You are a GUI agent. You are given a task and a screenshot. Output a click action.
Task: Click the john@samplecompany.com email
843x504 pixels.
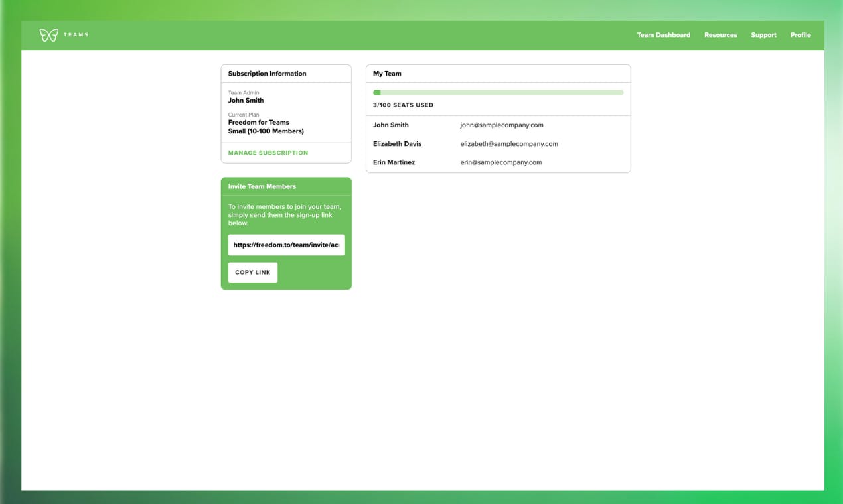click(502, 125)
